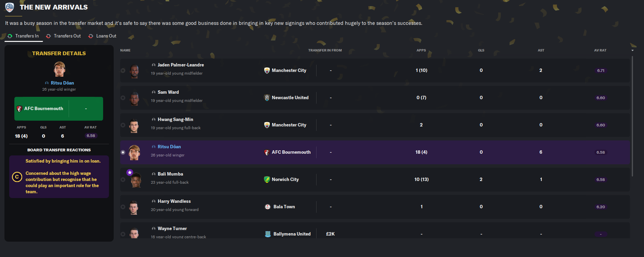Select the Sam Ward row radio button
The height and width of the screenshot is (257, 644).
tap(123, 98)
